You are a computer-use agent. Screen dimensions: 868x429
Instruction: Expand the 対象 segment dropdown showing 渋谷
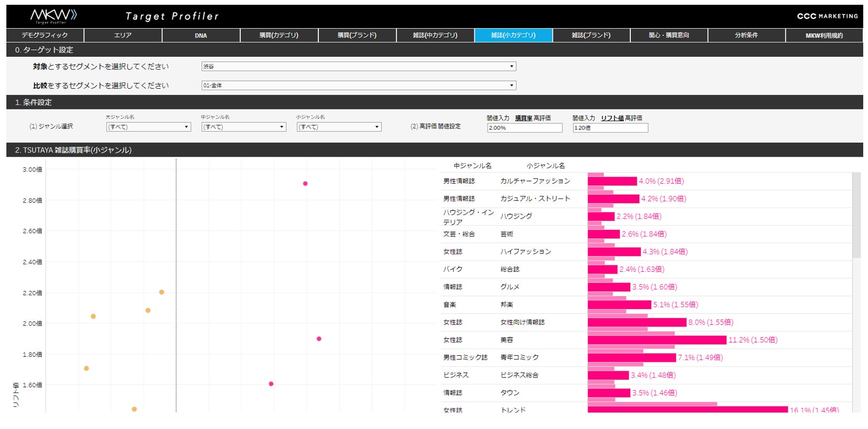(359, 66)
